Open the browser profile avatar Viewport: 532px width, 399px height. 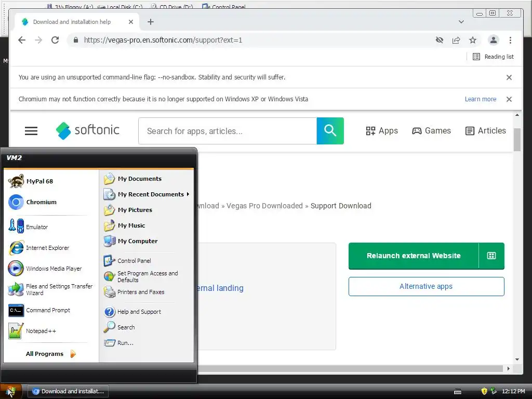click(x=494, y=40)
